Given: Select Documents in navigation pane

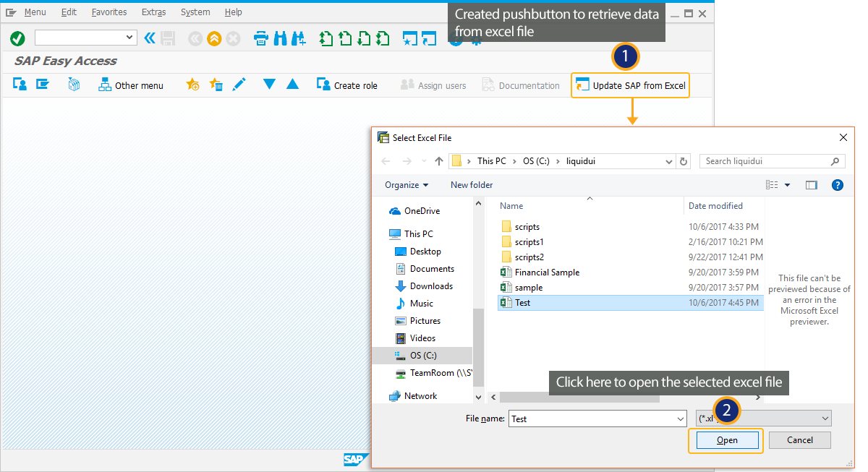Looking at the screenshot, I should 424,269.
